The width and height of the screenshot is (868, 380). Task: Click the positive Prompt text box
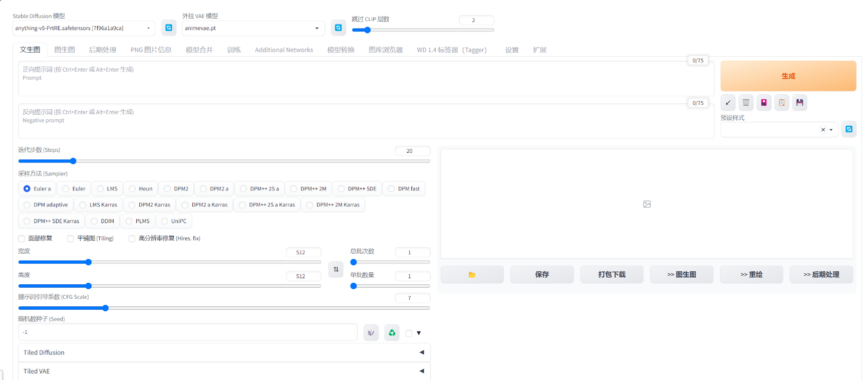pyautogui.click(x=366, y=79)
